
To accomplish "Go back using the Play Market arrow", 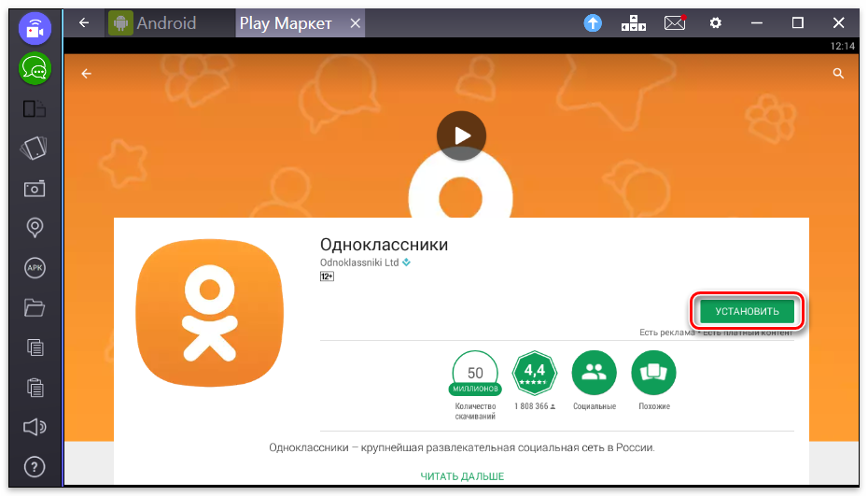I will 86,74.
